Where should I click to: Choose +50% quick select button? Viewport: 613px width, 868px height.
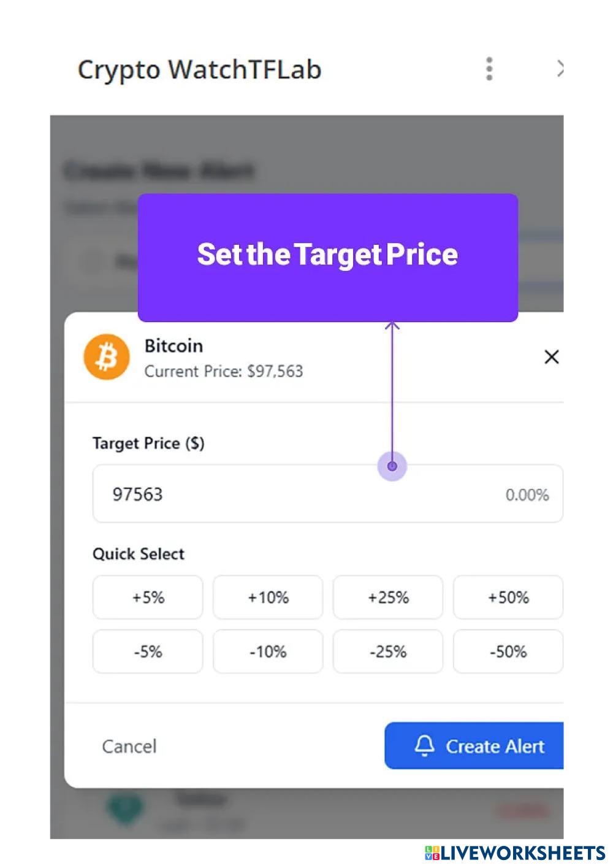point(508,597)
